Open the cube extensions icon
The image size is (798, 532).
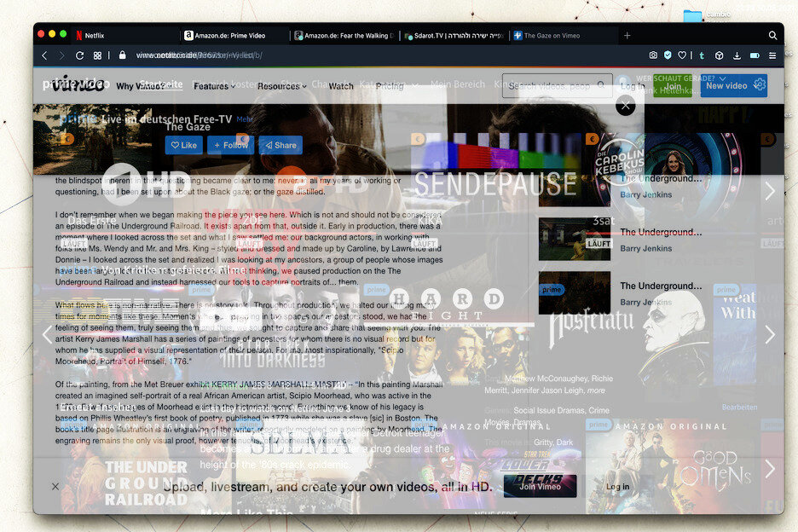719,55
